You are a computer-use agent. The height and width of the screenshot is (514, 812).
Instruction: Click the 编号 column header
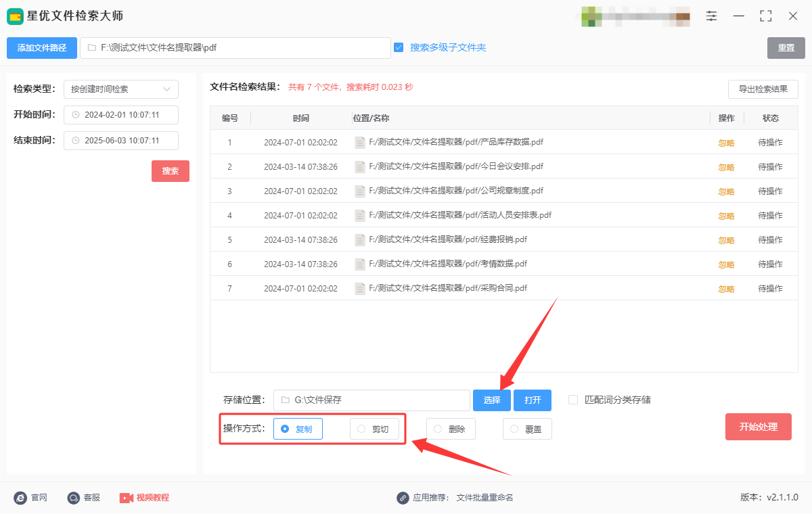230,118
